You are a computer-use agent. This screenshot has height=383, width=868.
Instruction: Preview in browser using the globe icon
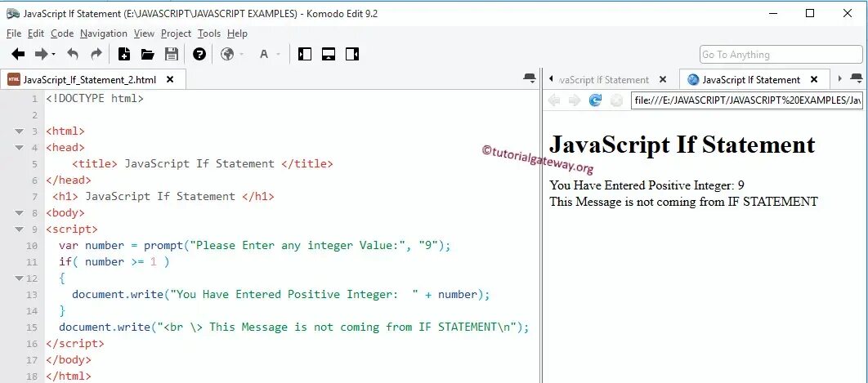(x=227, y=54)
